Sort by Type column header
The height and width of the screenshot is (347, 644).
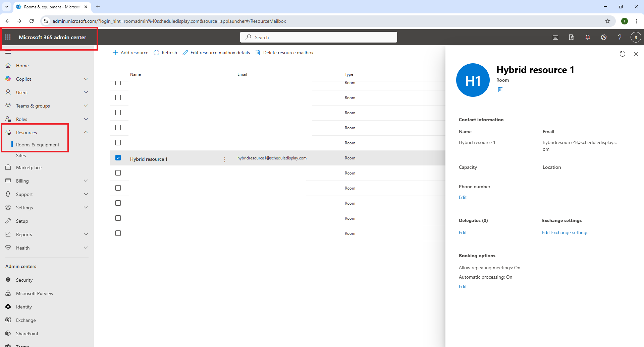coord(349,74)
